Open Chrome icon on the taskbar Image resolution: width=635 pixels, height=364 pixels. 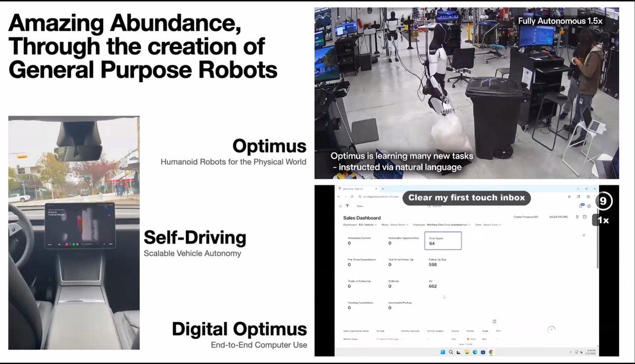[491, 352]
